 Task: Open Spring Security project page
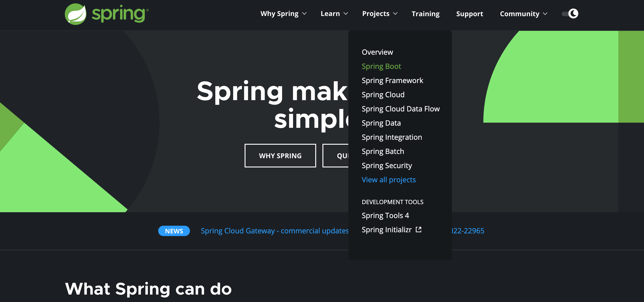[x=387, y=165]
